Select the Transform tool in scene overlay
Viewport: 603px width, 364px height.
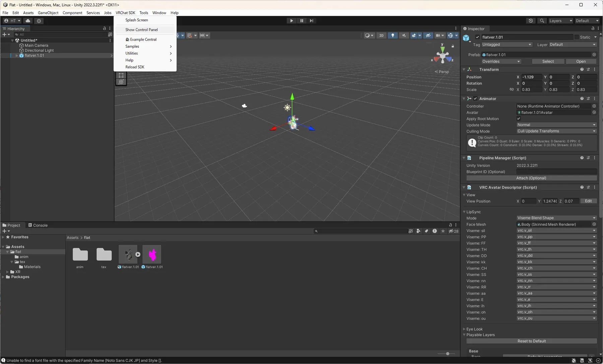pos(121,82)
